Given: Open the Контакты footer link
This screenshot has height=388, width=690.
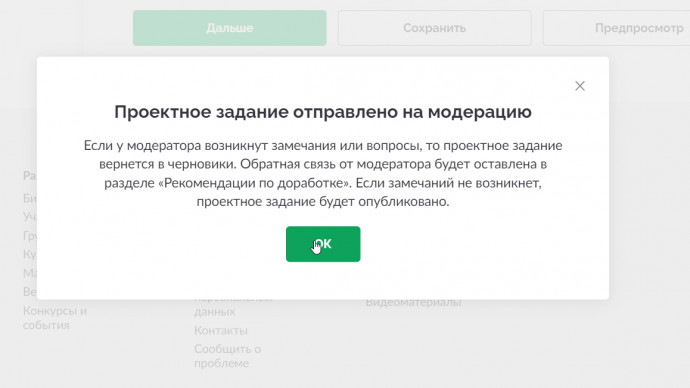Looking at the screenshot, I should (x=221, y=330).
